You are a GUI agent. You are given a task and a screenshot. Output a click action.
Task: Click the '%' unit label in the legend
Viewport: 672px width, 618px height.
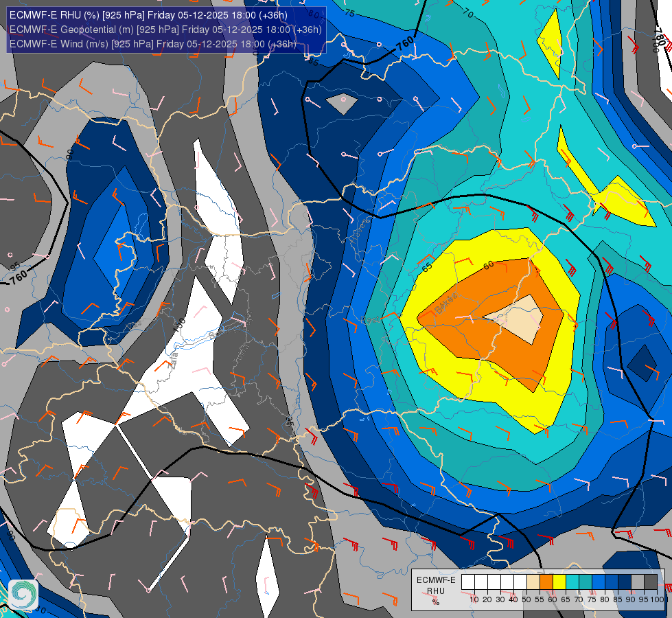tap(436, 602)
